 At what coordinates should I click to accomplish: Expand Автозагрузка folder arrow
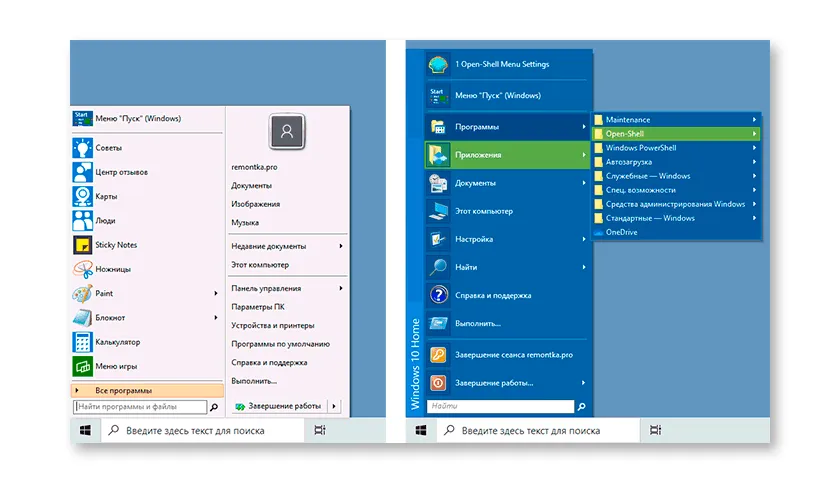click(754, 162)
